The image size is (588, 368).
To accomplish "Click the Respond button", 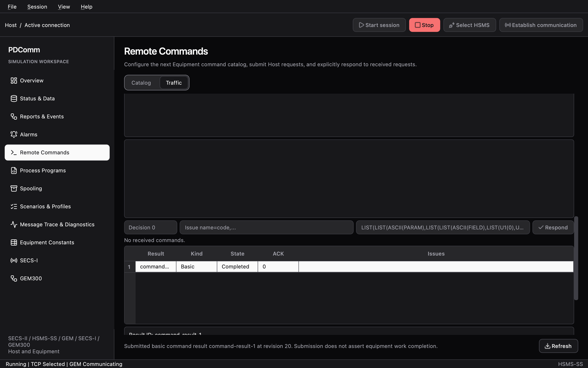I will coord(553,228).
